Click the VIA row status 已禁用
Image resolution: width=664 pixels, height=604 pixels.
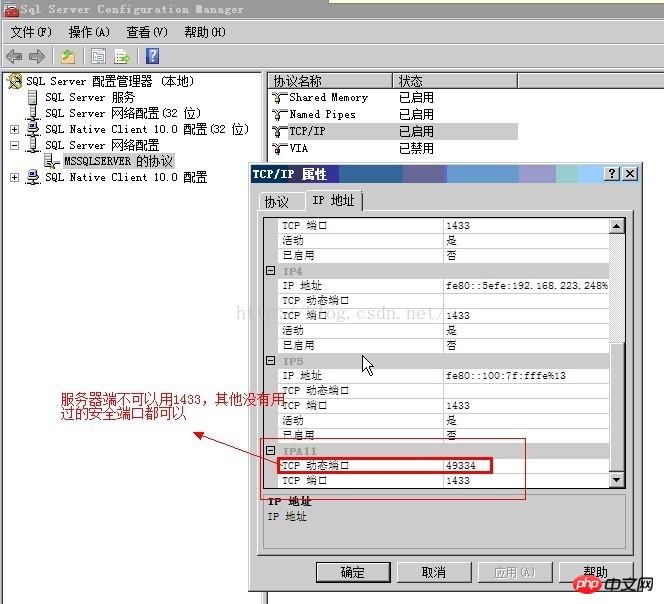click(x=417, y=148)
